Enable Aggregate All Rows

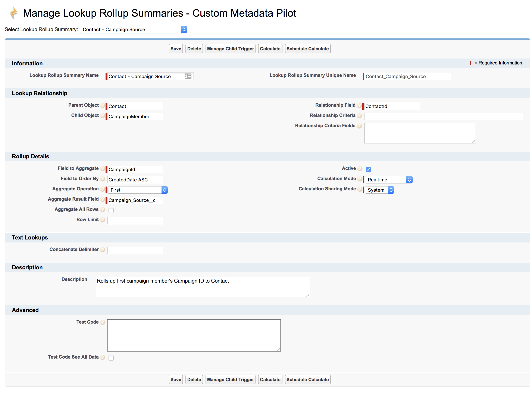(111, 210)
